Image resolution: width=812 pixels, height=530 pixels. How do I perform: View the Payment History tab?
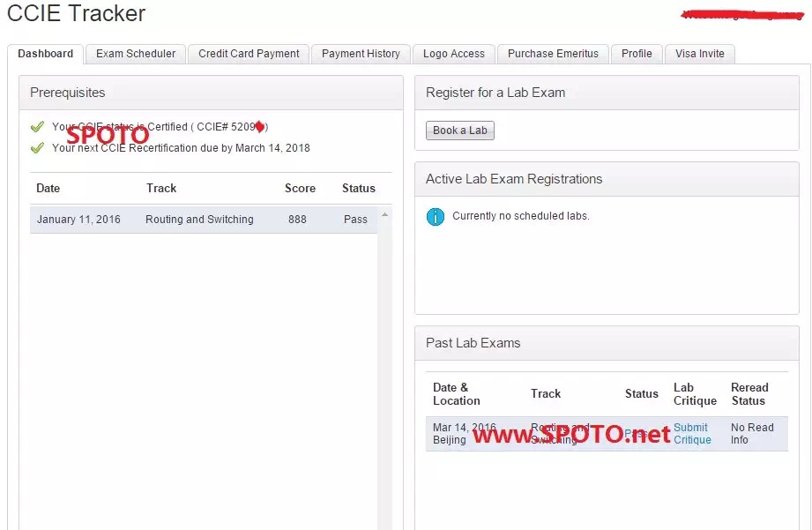361,54
